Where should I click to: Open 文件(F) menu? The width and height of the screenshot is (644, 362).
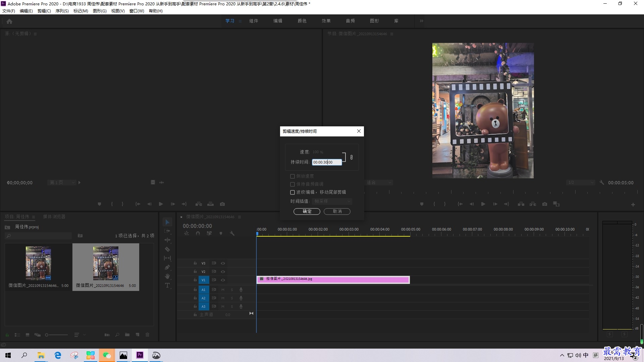point(9,11)
